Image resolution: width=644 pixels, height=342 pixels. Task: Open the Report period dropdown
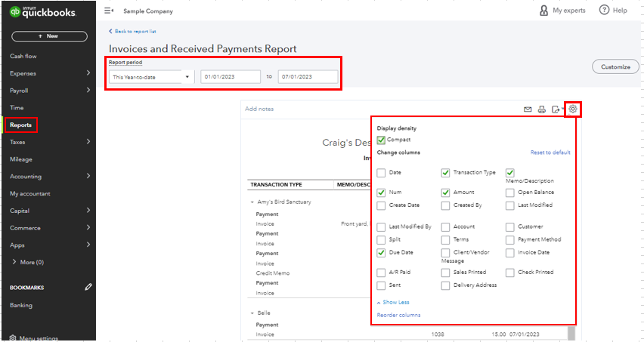(x=150, y=77)
